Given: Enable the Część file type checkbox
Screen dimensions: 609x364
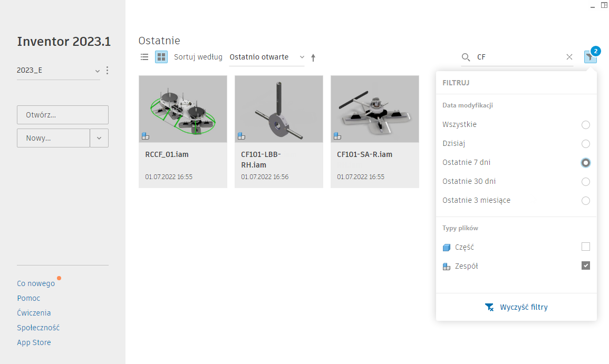Looking at the screenshot, I should click(x=586, y=247).
